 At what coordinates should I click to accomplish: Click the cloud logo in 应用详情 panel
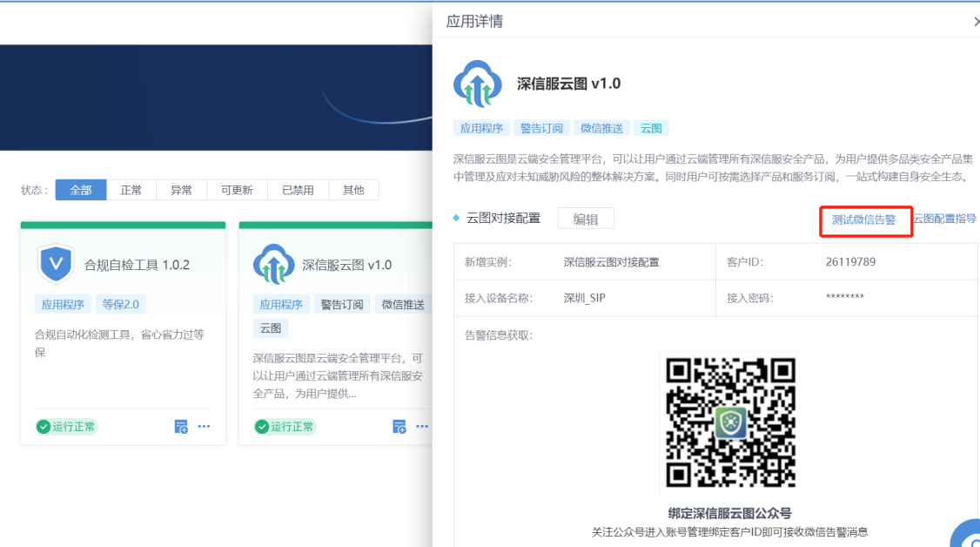[x=477, y=84]
